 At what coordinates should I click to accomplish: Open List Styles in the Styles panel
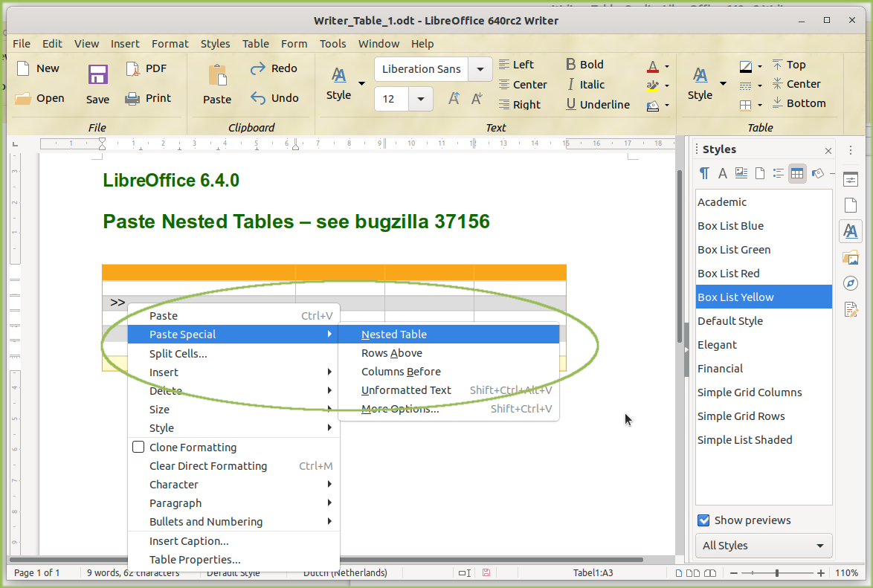pyautogui.click(x=777, y=173)
